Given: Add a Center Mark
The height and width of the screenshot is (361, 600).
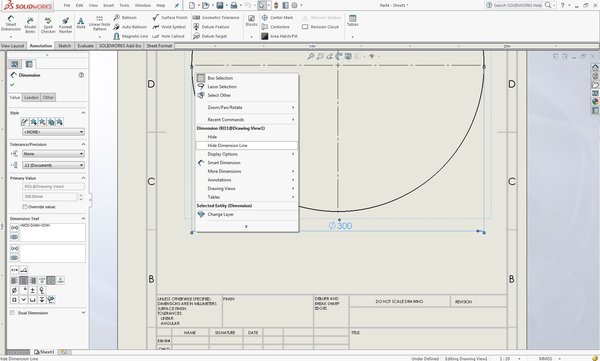Looking at the screenshot, I should point(277,18).
